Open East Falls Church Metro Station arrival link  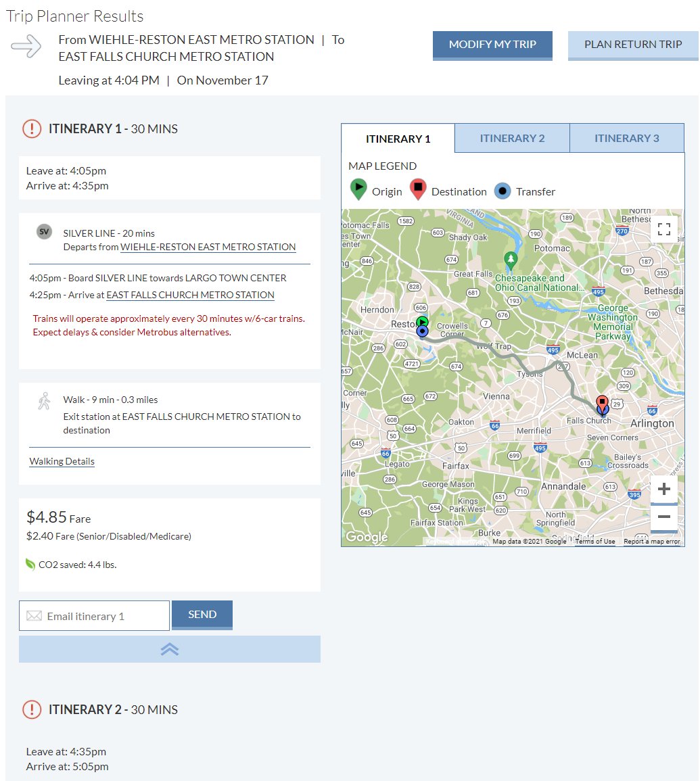pyautogui.click(x=190, y=295)
